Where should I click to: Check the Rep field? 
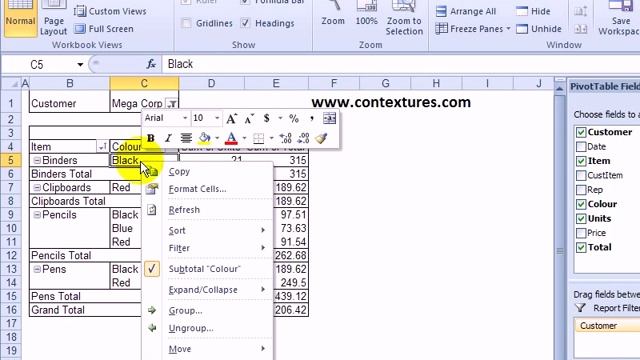581,190
